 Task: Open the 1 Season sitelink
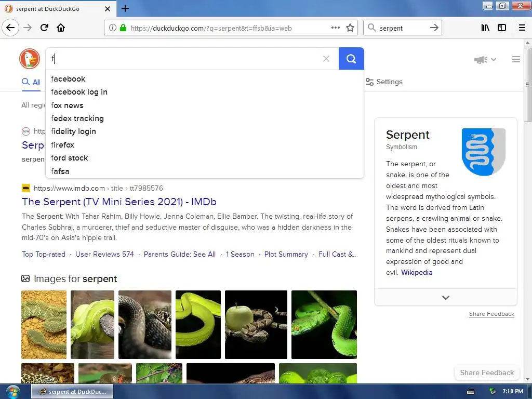click(240, 254)
